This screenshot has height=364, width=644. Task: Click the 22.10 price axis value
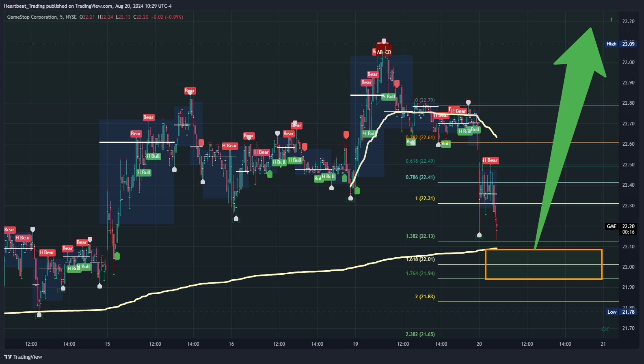coord(628,247)
